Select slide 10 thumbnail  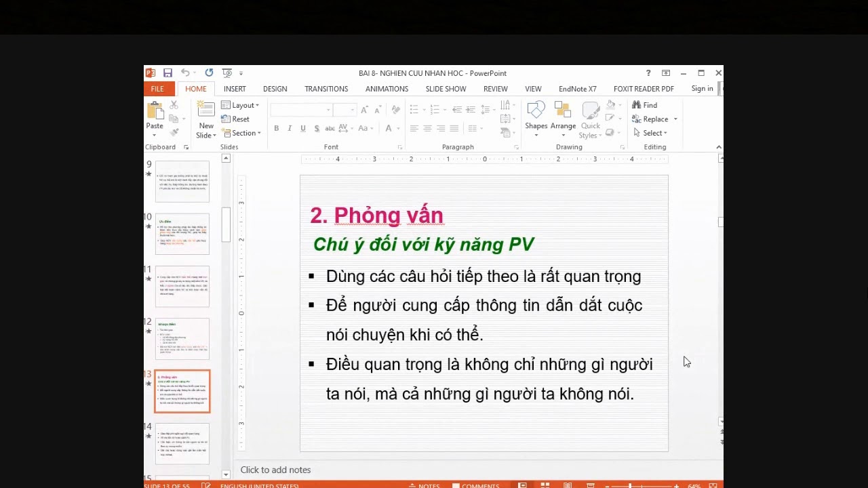point(182,234)
